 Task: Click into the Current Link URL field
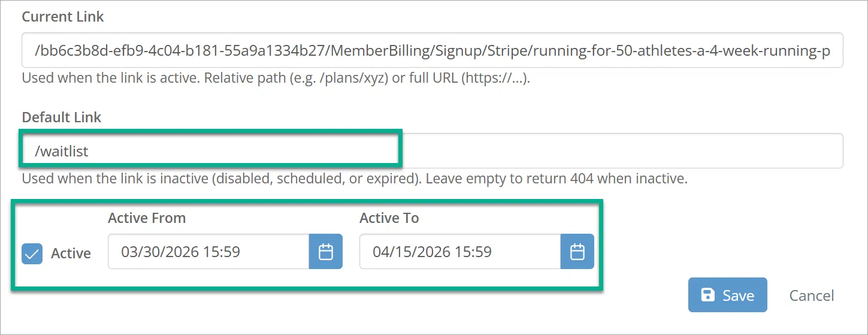431,50
